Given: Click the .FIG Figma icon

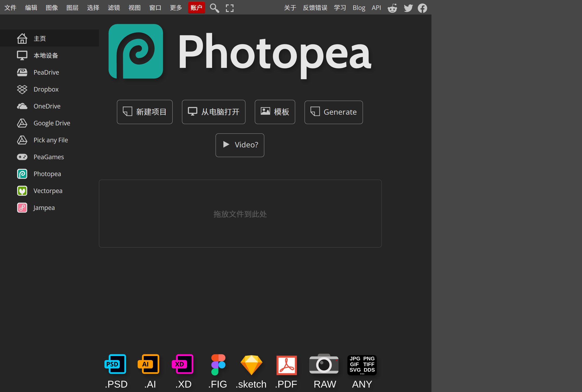Looking at the screenshot, I should [218, 364].
